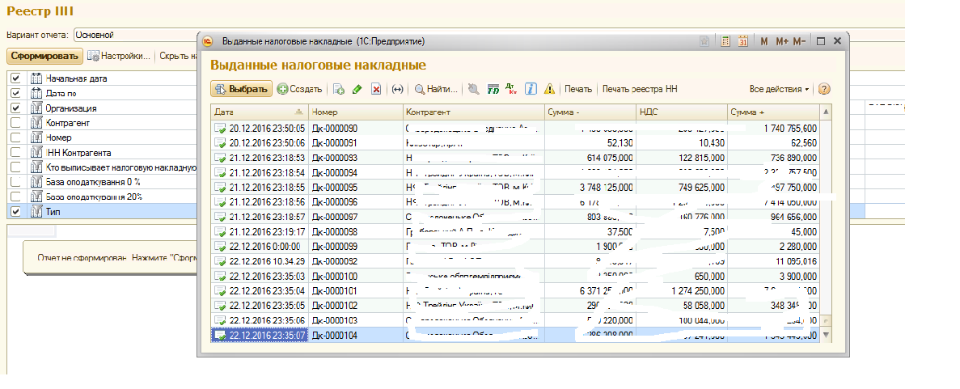The image size is (960, 389).
Task: Uncheck the Организация checkbox
Action: coord(16,108)
